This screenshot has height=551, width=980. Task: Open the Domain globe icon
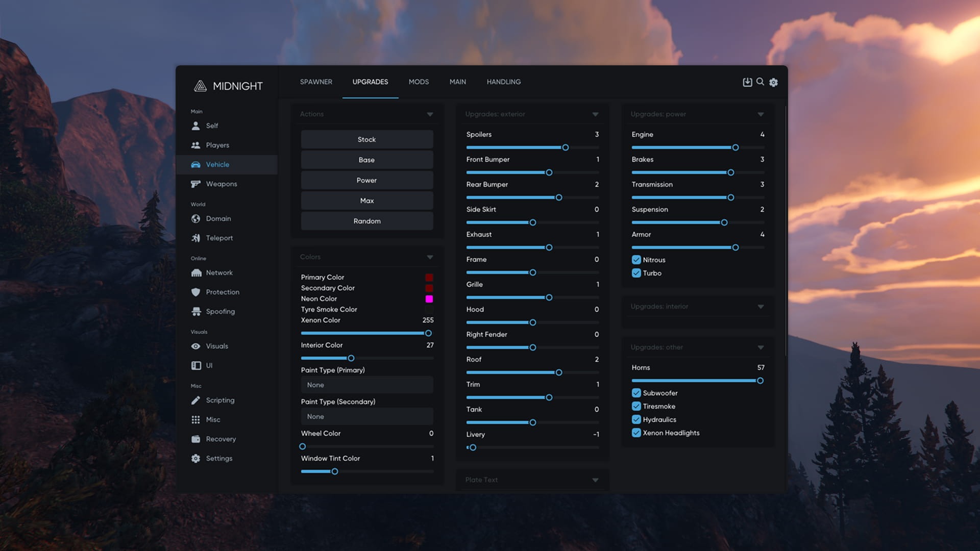[195, 218]
